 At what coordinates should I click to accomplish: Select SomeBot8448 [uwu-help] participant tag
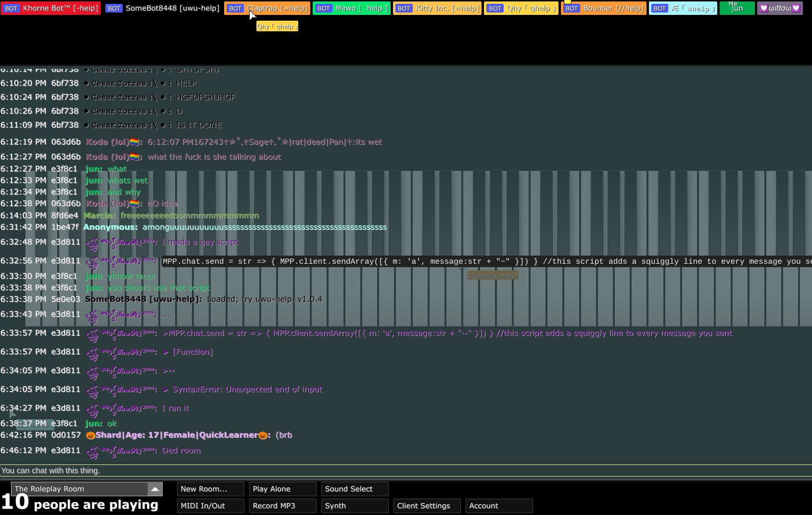(x=162, y=8)
